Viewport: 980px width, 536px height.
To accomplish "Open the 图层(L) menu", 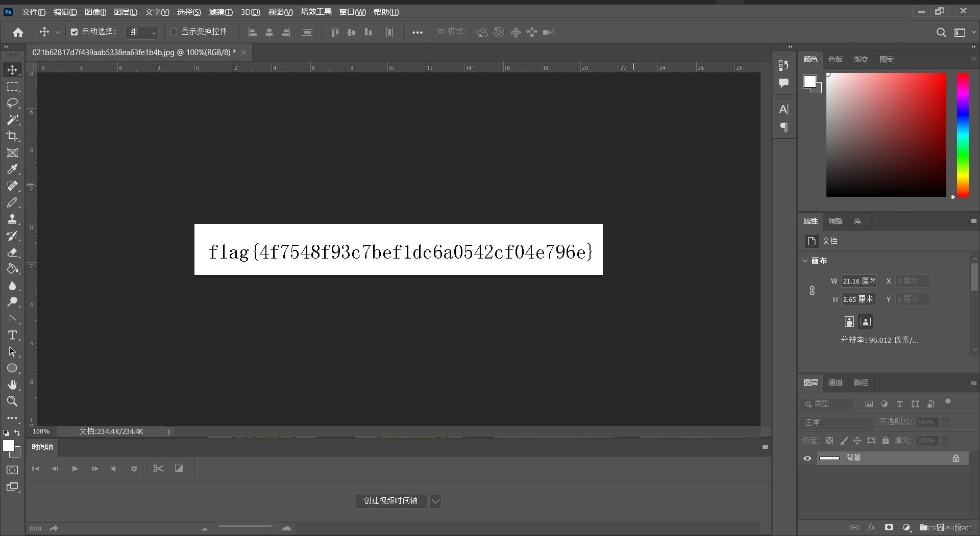I will click(126, 12).
